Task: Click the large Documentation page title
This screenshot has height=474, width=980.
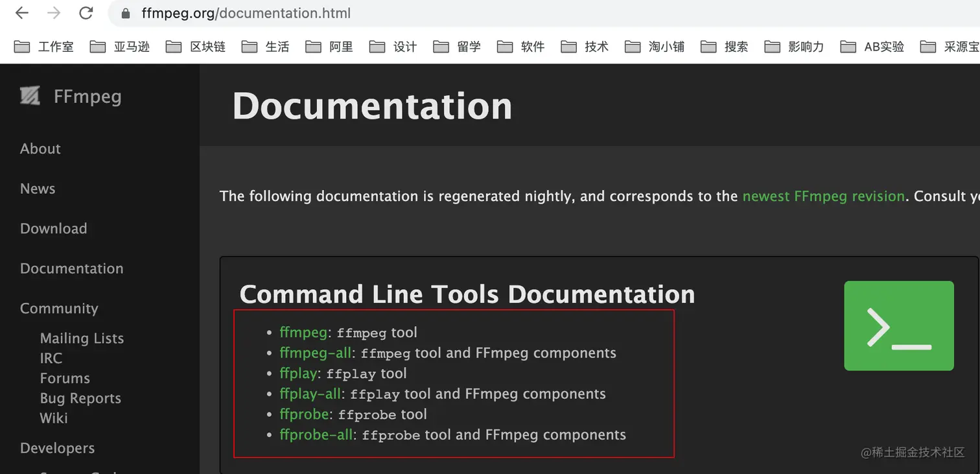Action: tap(372, 106)
